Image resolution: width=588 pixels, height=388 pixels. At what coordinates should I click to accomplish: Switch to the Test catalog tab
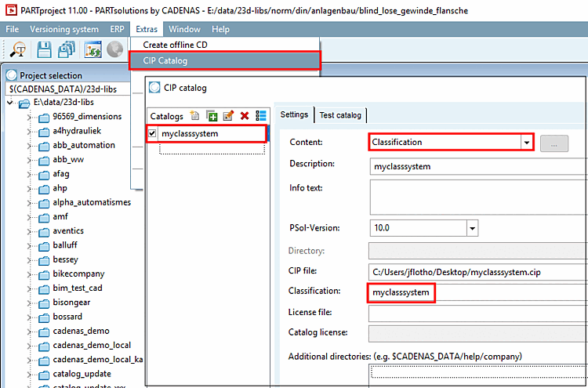coord(340,115)
